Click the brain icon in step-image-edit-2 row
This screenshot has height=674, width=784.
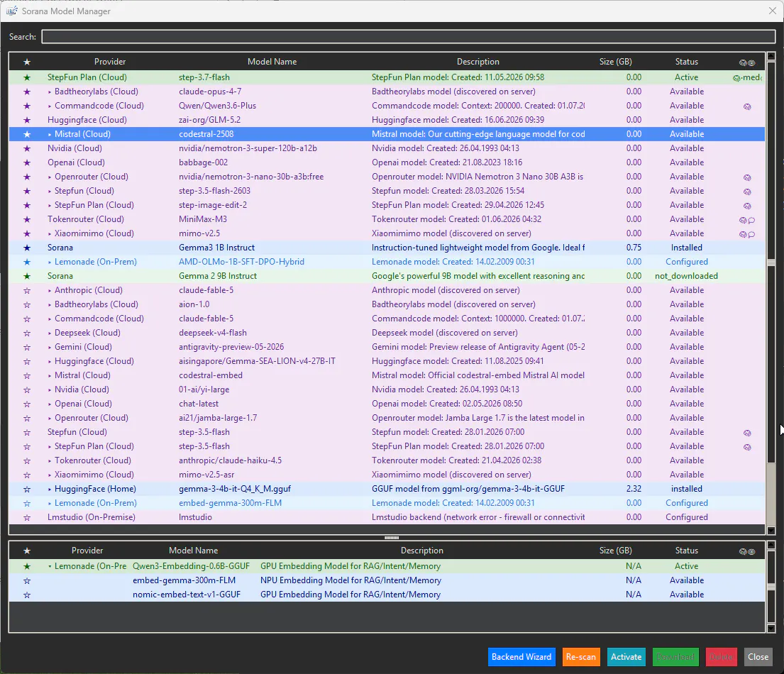[747, 206]
